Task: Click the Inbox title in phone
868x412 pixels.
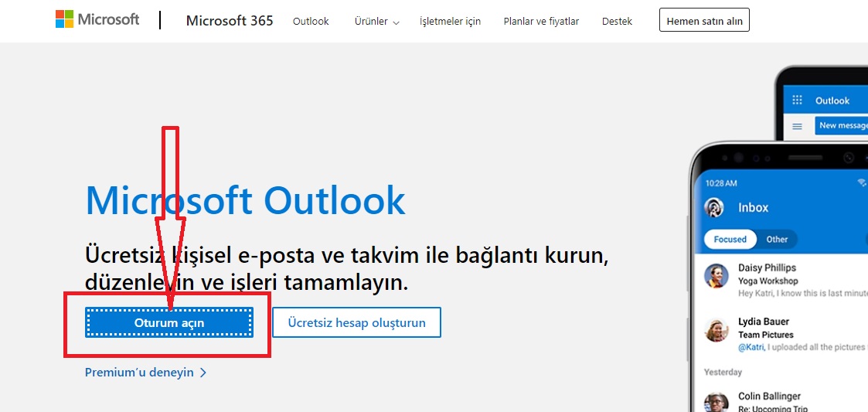Action: click(754, 208)
